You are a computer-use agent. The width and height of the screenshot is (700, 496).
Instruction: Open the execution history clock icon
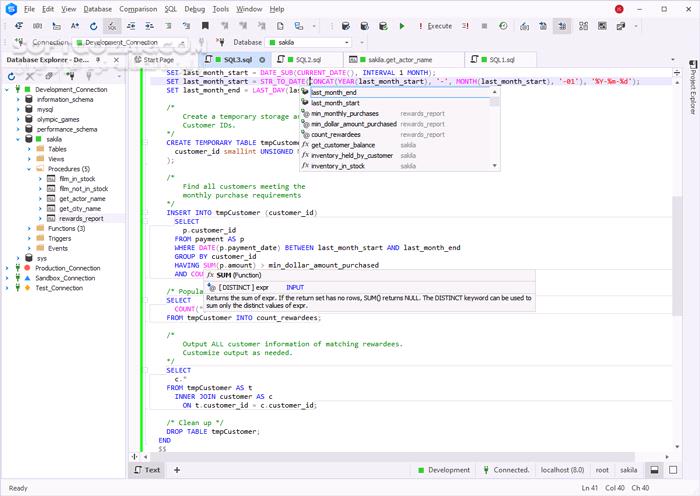tap(503, 26)
